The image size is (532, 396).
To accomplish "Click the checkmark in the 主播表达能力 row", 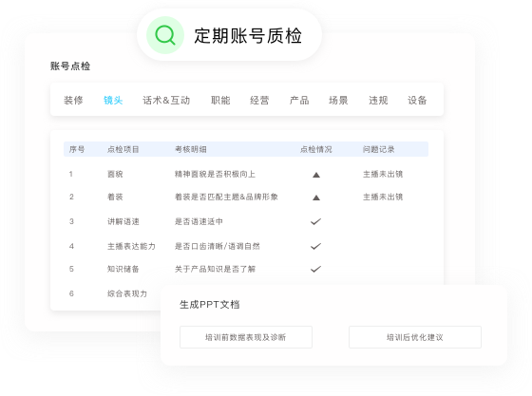I will click(315, 247).
